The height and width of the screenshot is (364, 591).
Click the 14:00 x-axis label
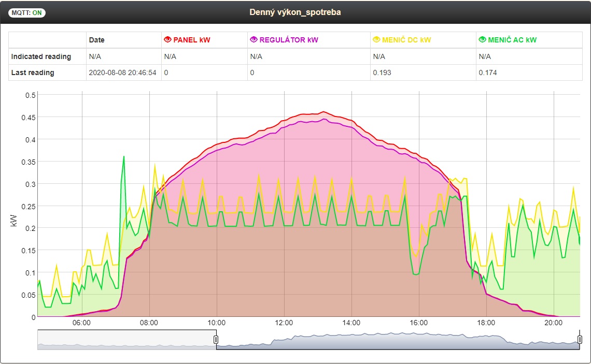click(351, 323)
